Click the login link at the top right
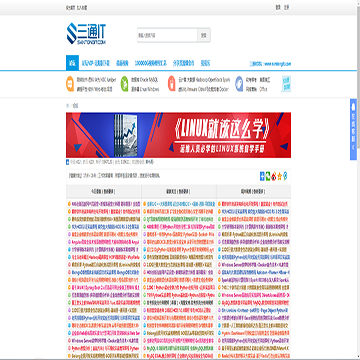 pos(278,7)
